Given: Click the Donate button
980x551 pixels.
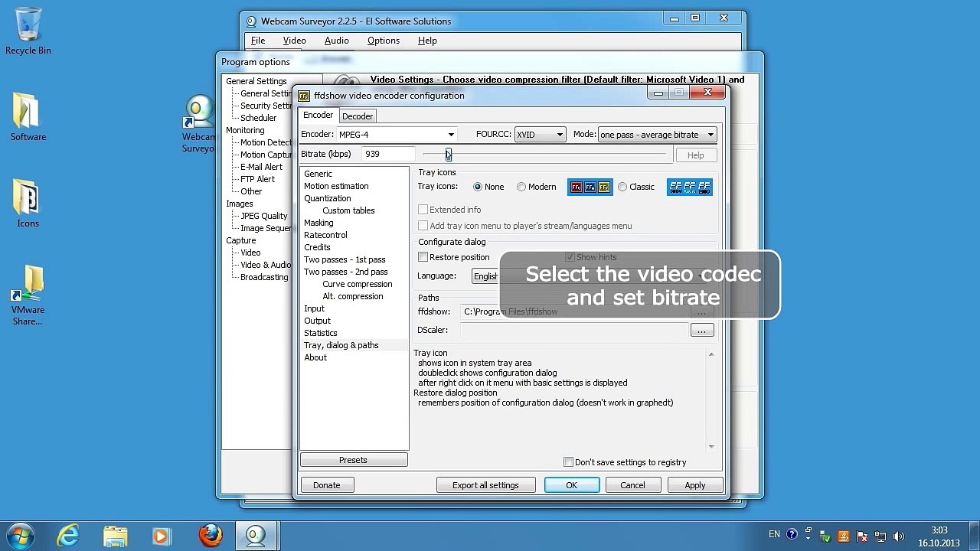Looking at the screenshot, I should pos(326,485).
